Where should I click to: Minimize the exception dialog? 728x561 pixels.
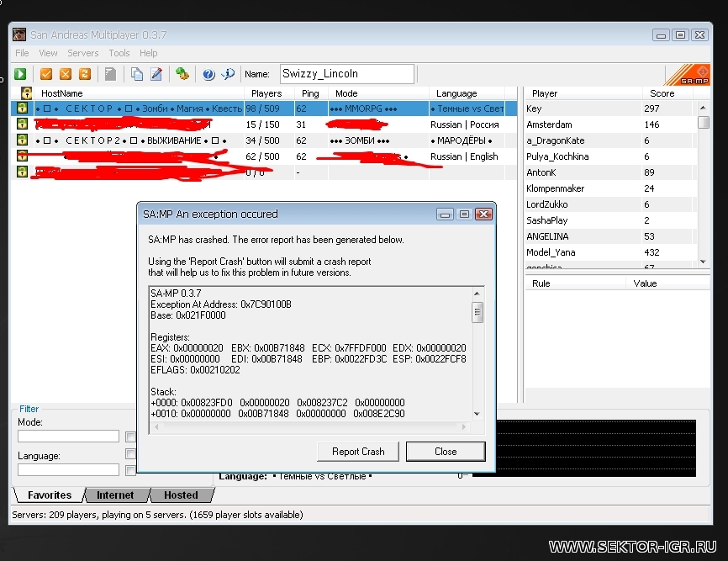pos(445,214)
